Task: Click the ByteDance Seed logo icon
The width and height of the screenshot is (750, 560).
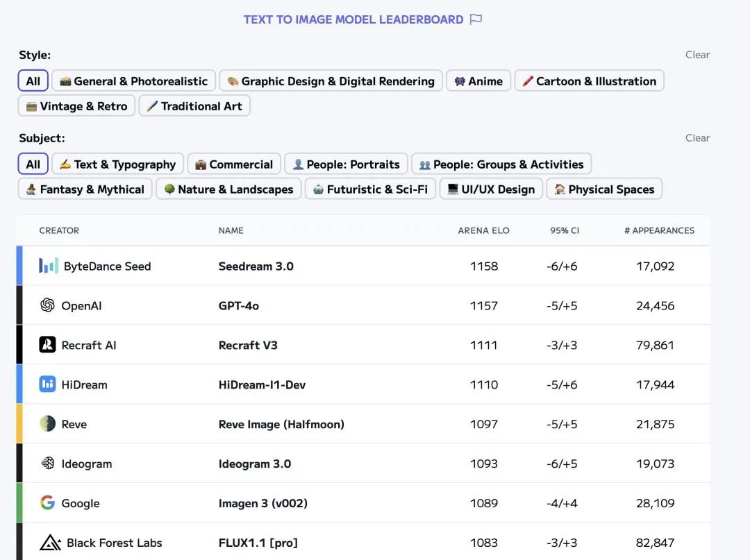Action: 49,266
